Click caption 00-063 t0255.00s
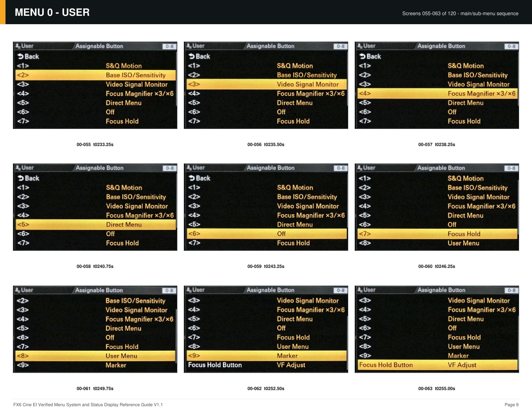Screen dimensions: 532x411 click(x=437, y=388)
